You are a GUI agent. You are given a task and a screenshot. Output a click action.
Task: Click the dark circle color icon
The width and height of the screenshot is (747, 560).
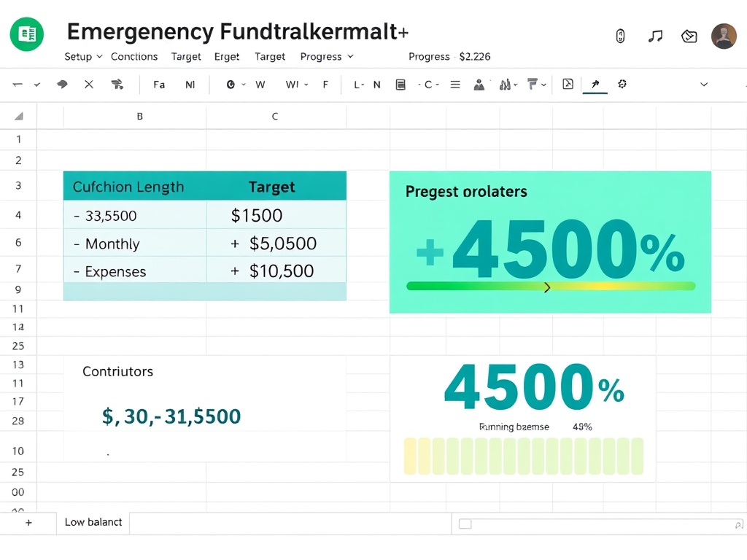(x=231, y=85)
